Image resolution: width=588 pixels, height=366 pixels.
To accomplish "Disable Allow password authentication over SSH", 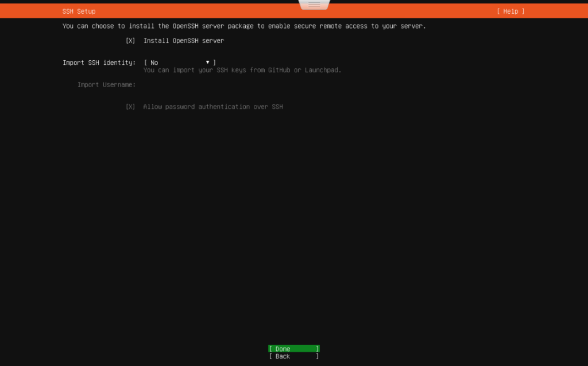I will point(130,106).
